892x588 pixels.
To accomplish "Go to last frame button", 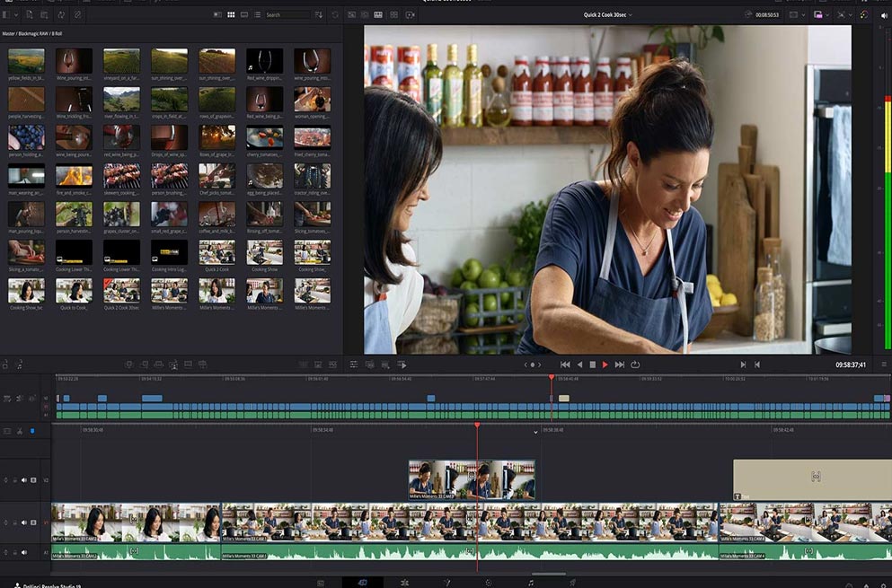I will pos(620,364).
